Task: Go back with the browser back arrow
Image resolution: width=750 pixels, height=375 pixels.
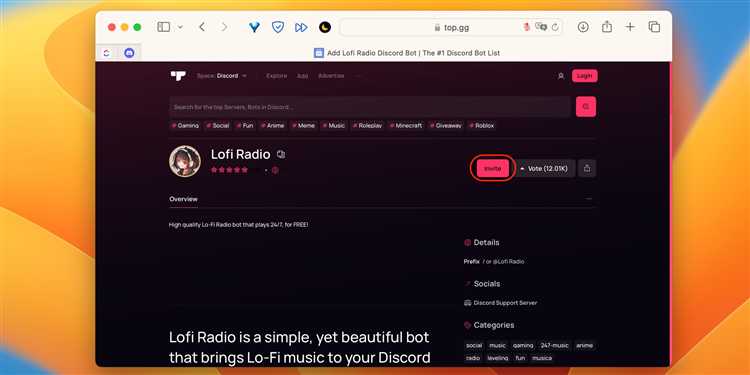Action: (202, 27)
